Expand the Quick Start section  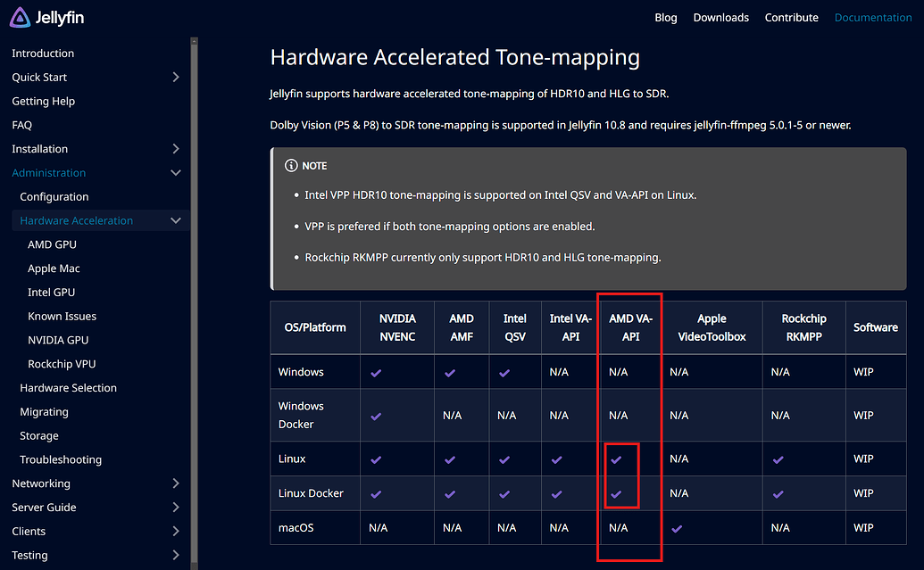point(176,78)
